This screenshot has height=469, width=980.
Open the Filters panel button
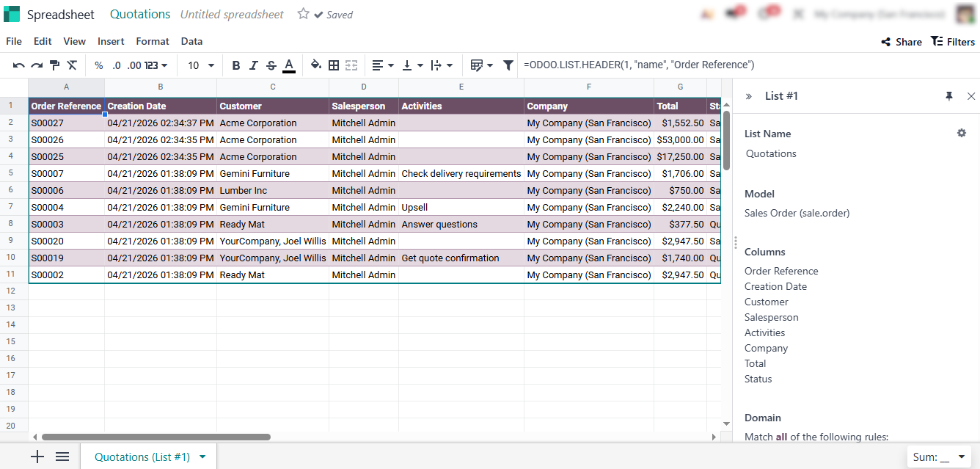952,42
